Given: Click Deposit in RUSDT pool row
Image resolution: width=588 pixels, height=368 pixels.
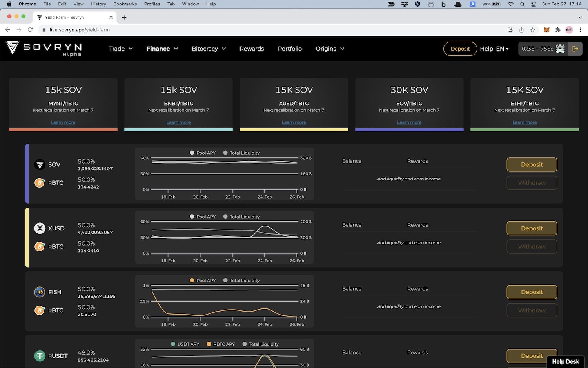Looking at the screenshot, I should click(532, 356).
